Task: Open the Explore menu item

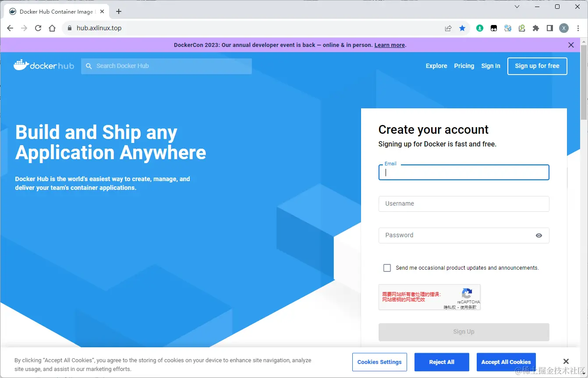Action: point(436,66)
